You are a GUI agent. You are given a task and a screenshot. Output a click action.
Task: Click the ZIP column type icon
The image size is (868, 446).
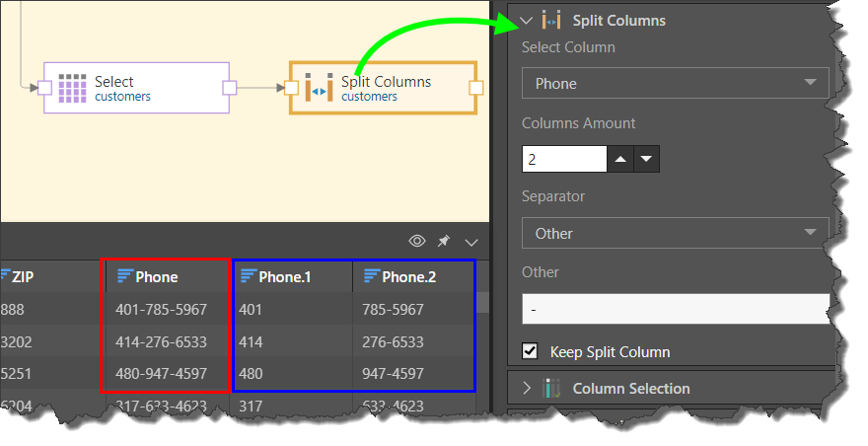pos(5,277)
